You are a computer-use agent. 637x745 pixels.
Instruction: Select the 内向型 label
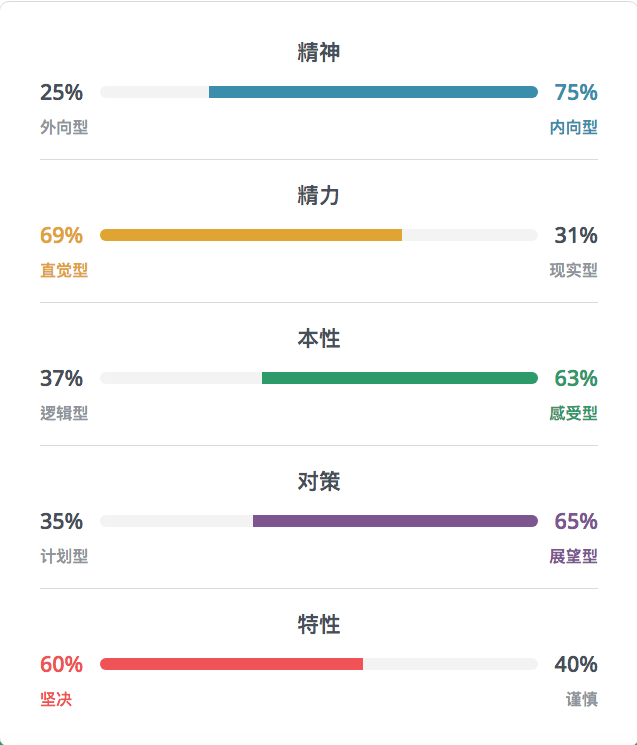tap(573, 127)
